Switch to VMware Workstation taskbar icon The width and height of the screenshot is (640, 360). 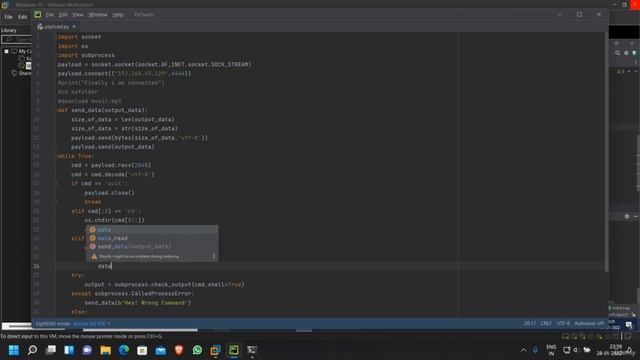coord(216,350)
